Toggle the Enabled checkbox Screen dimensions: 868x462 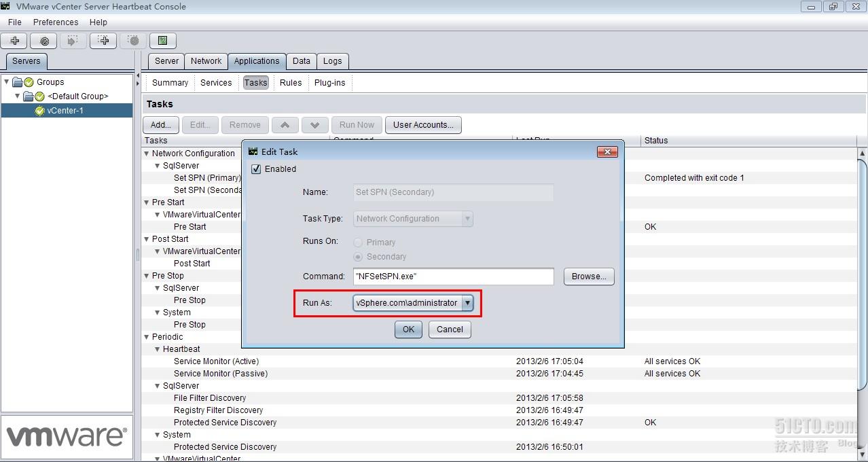point(256,169)
